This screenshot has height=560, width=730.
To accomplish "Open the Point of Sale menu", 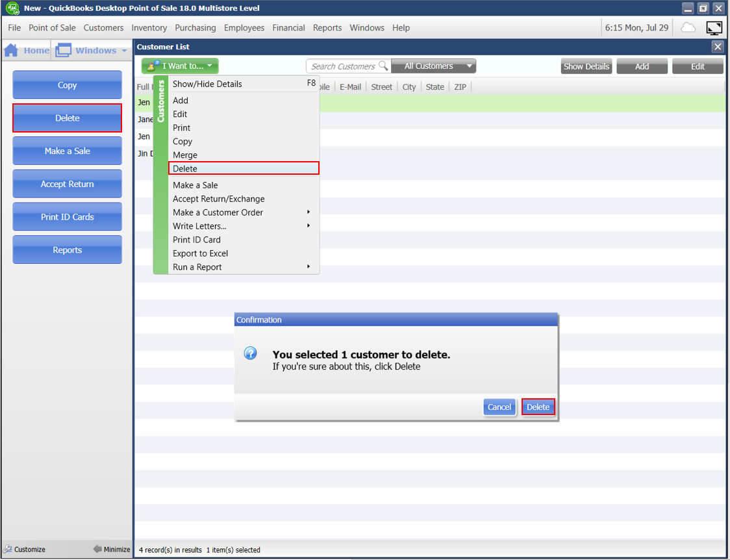I will click(52, 28).
